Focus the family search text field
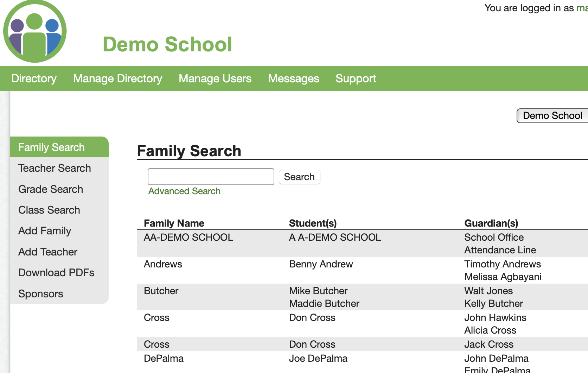Viewport: 588px width, 373px height. 211,177
